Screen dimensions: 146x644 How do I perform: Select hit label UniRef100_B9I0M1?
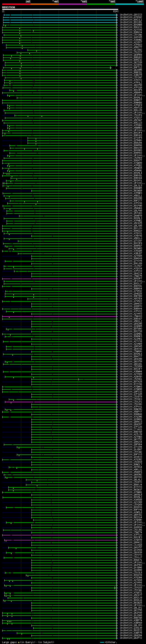[131, 22]
